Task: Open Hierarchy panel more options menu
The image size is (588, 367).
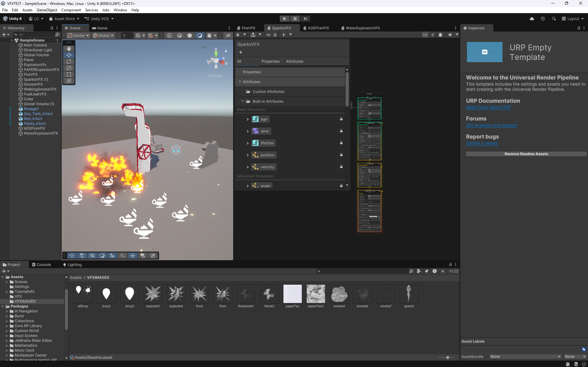Action: click(57, 28)
